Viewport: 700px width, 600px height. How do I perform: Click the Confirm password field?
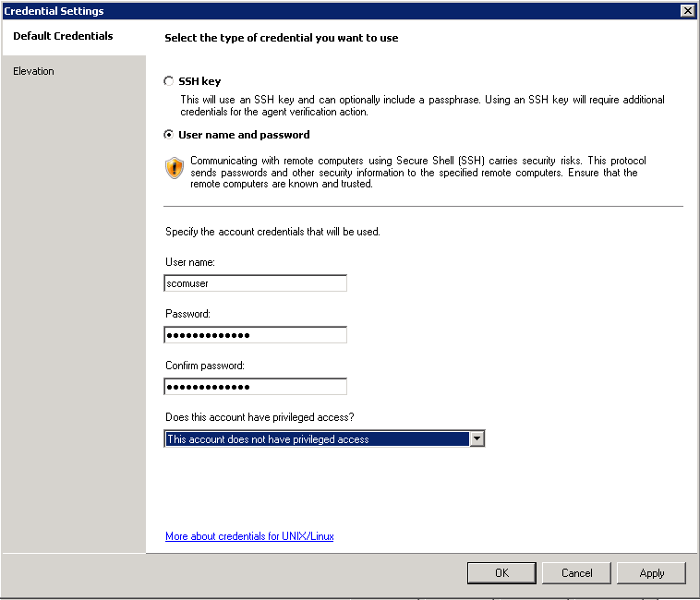tap(255, 387)
